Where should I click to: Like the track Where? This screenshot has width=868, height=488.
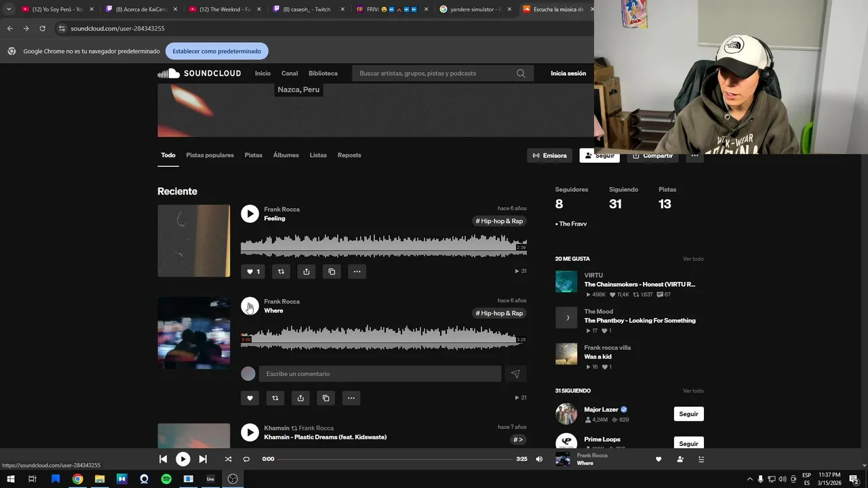[x=250, y=398]
